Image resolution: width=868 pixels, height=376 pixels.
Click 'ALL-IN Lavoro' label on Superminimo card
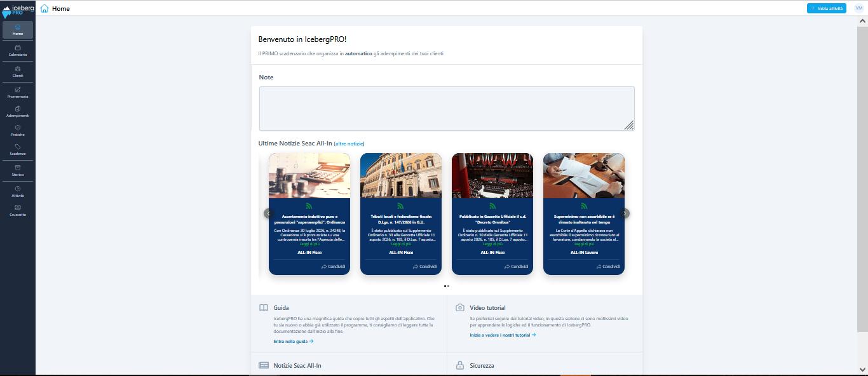(584, 252)
